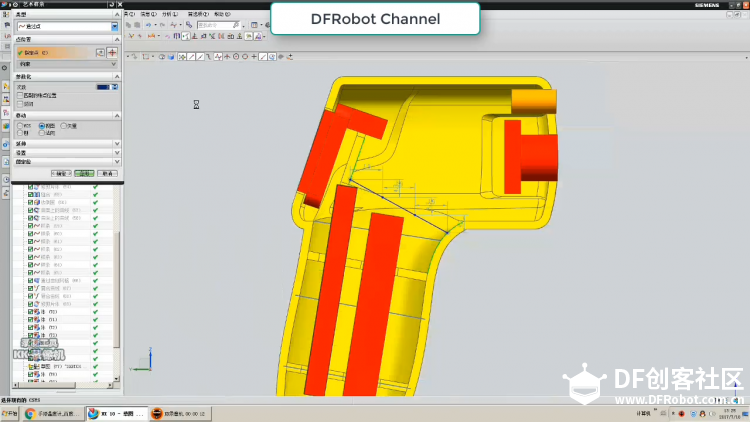
Task: Click the Cancel button in spline dialog
Action: [x=107, y=173]
